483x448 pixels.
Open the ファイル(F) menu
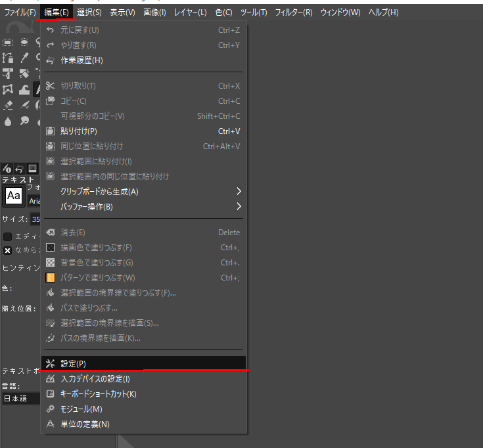tap(20, 12)
